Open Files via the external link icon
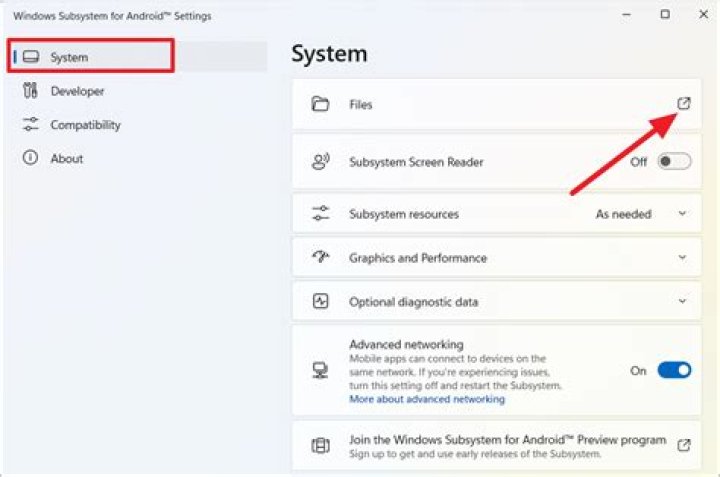The height and width of the screenshot is (477, 720). pos(684,104)
